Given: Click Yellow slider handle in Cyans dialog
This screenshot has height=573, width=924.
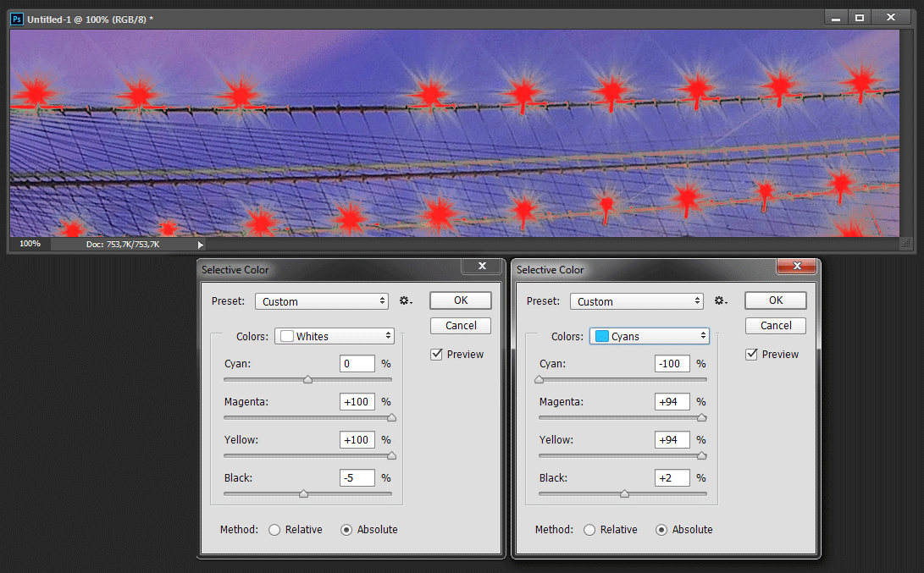Looking at the screenshot, I should pos(701,456).
